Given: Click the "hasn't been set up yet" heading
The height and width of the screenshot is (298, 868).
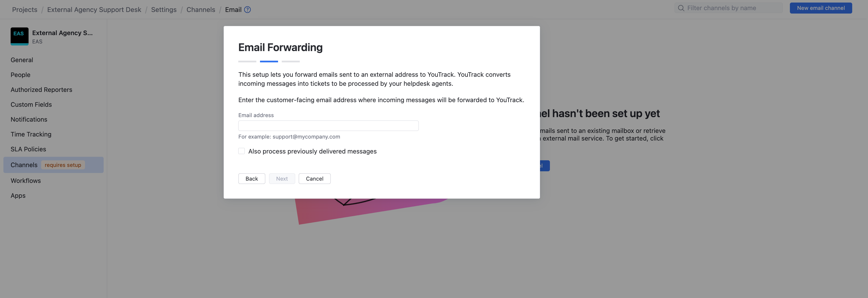Looking at the screenshot, I should (600, 113).
